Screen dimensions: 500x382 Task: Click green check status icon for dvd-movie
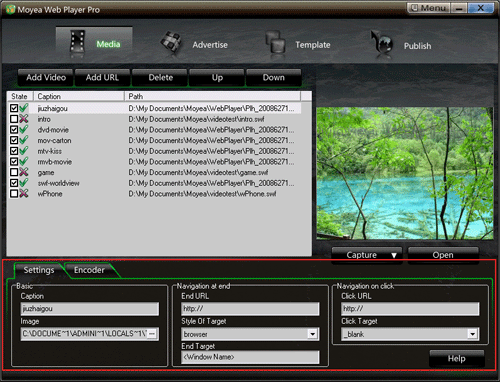point(24,129)
